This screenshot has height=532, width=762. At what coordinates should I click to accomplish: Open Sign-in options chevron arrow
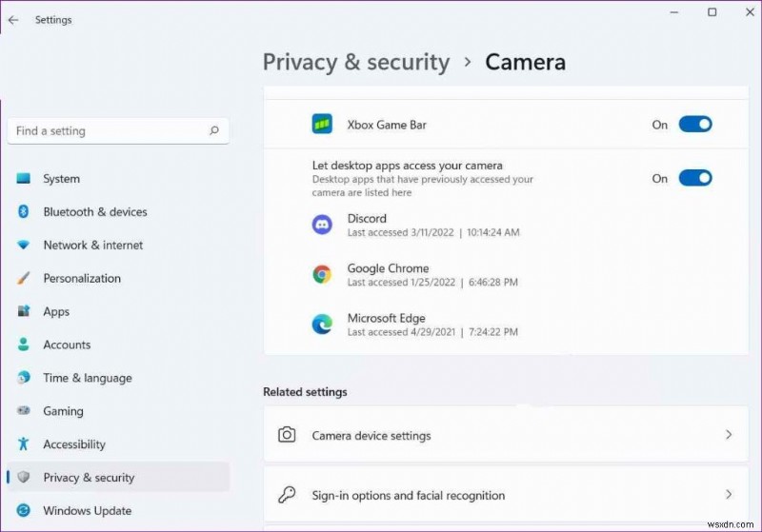729,495
